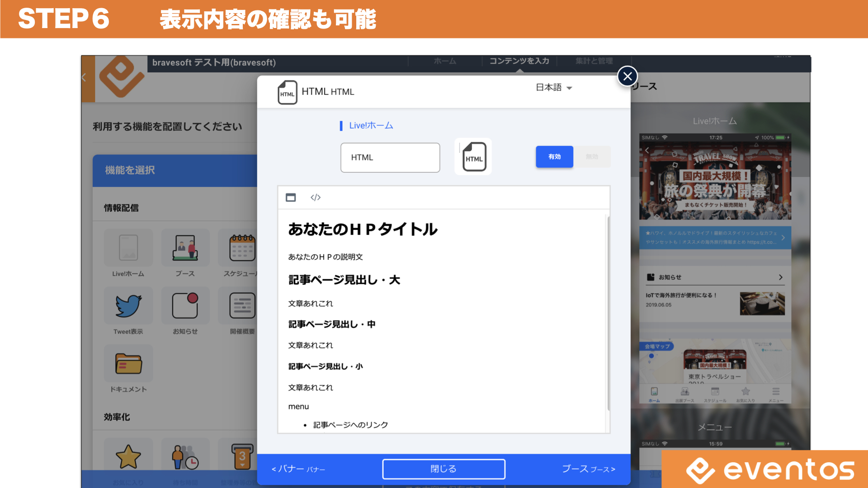The image size is (868, 488).
Task: Click the editor's vertical scrollbar
Action: click(x=609, y=314)
